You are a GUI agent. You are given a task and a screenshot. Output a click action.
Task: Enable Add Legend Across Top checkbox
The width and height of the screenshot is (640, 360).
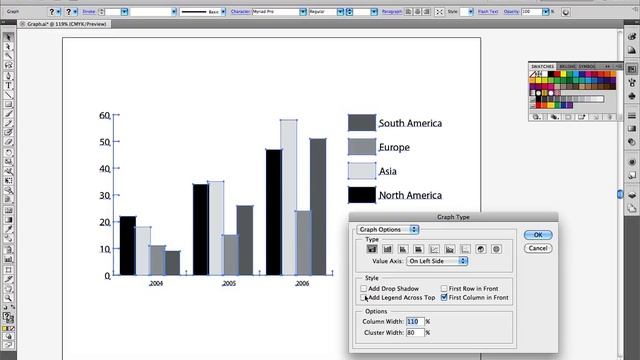[363, 298]
